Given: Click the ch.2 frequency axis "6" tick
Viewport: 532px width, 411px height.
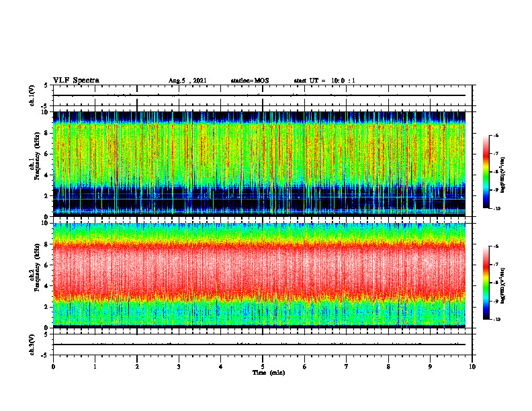Looking at the screenshot, I should (x=47, y=265).
